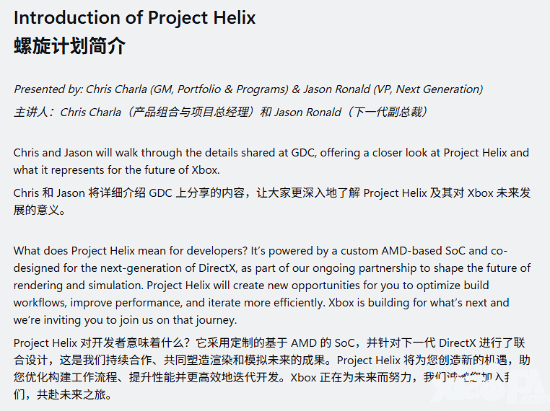Screen dimensions: 550x411
Task: Click "rendering and simulation" phrase
Action: pyautogui.click(x=78, y=285)
